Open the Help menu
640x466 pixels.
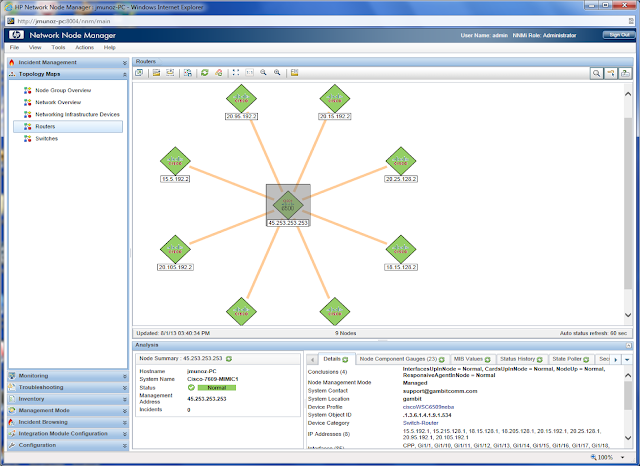[x=109, y=47]
